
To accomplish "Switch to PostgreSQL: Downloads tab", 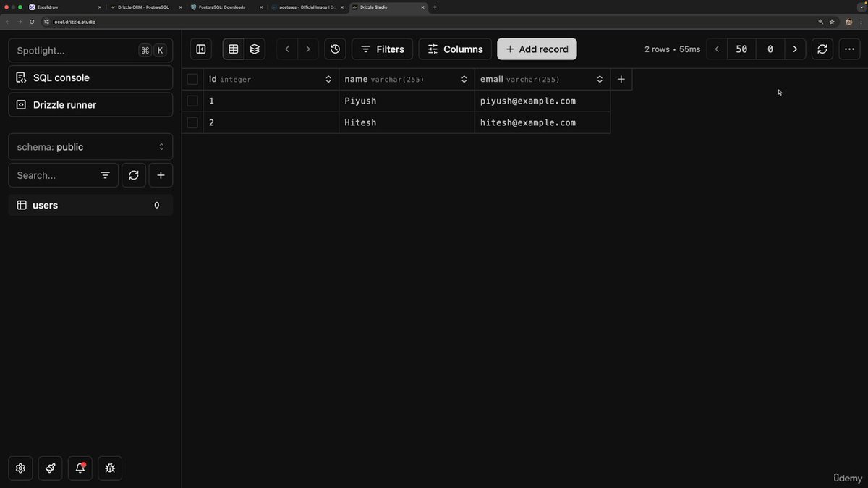I will tap(226, 7).
